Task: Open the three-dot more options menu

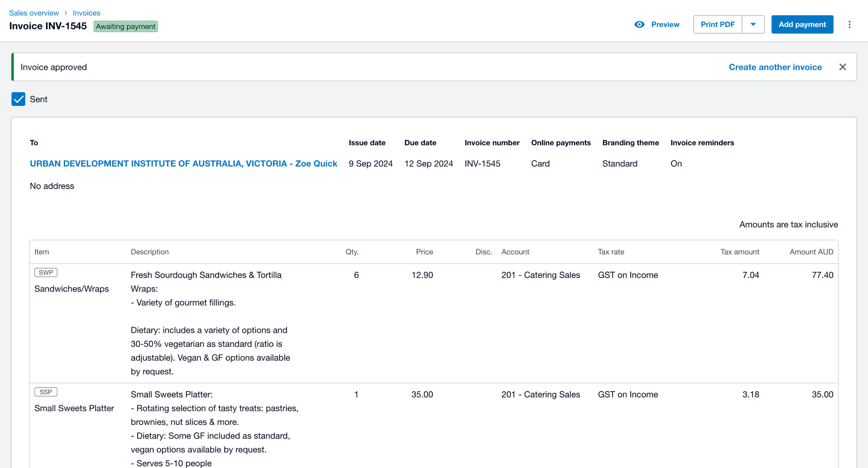Action: (x=849, y=24)
